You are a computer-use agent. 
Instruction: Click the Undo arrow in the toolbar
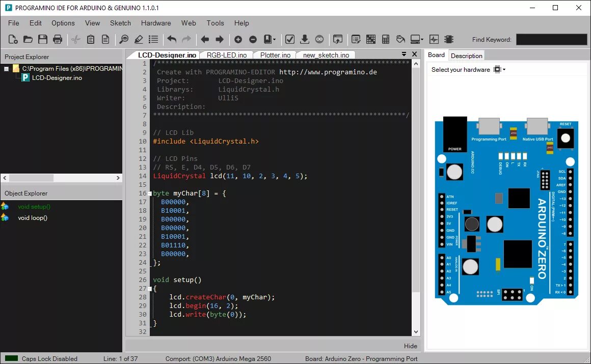tap(172, 39)
